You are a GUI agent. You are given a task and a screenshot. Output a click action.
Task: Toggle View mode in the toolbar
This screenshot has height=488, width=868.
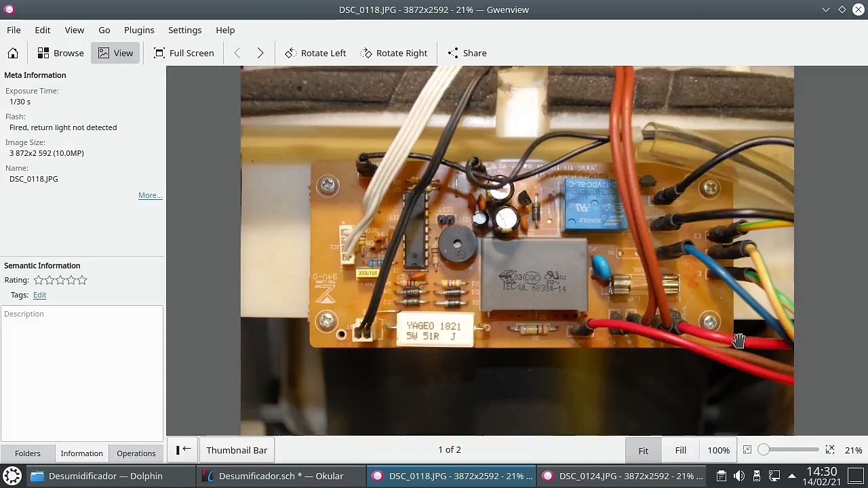115,53
